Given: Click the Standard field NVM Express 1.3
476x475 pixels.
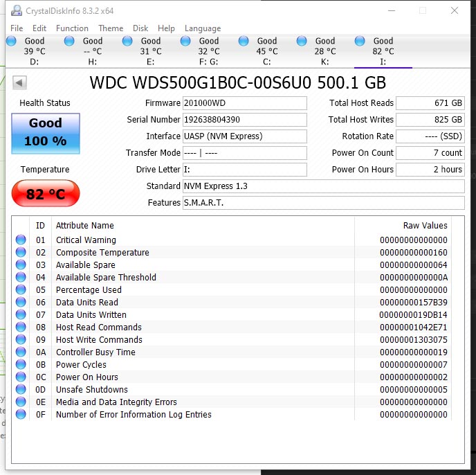Looking at the screenshot, I should tap(324, 186).
